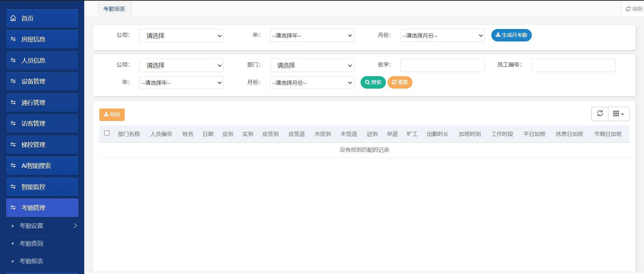Click the 人员编号 column header
This screenshot has height=274, width=644.
tap(161, 134)
